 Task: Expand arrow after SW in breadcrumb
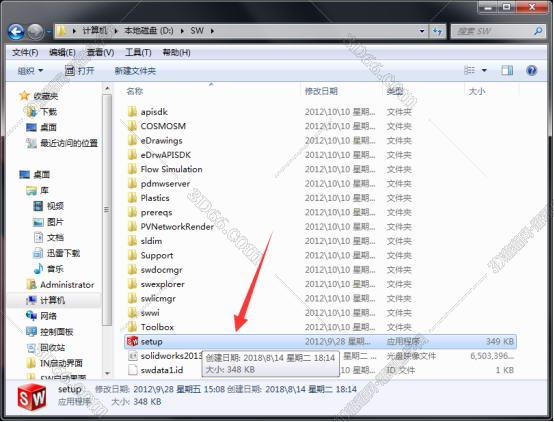coord(212,31)
